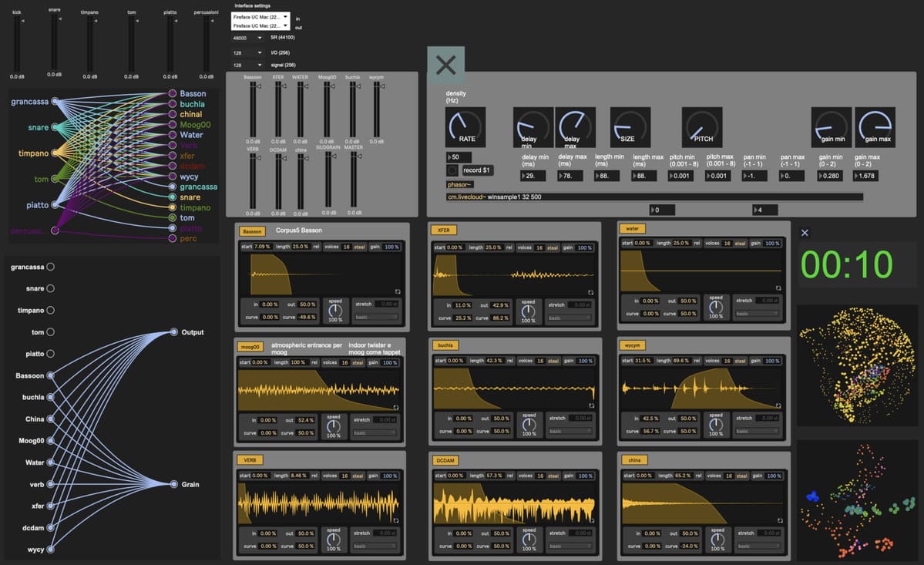This screenshot has width=924, height=565.
Task: Click the record $1 message box
Action: [x=477, y=170]
